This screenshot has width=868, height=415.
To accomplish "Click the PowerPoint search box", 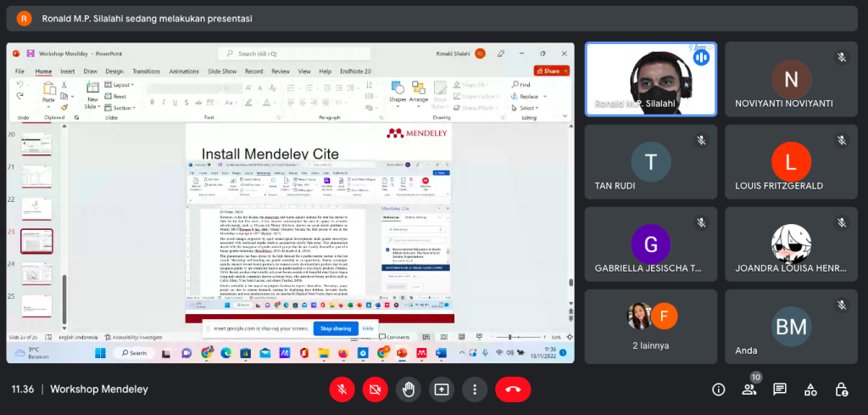I will tap(293, 53).
